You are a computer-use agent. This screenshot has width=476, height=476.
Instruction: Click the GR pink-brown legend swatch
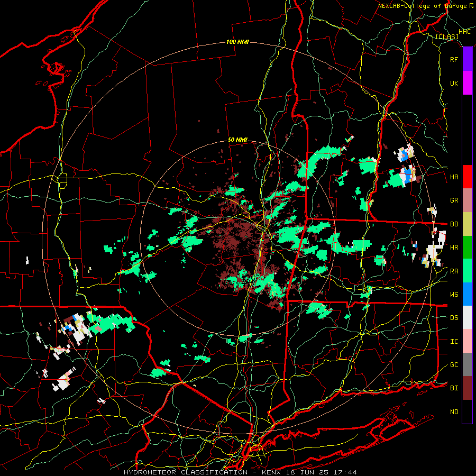click(467, 200)
